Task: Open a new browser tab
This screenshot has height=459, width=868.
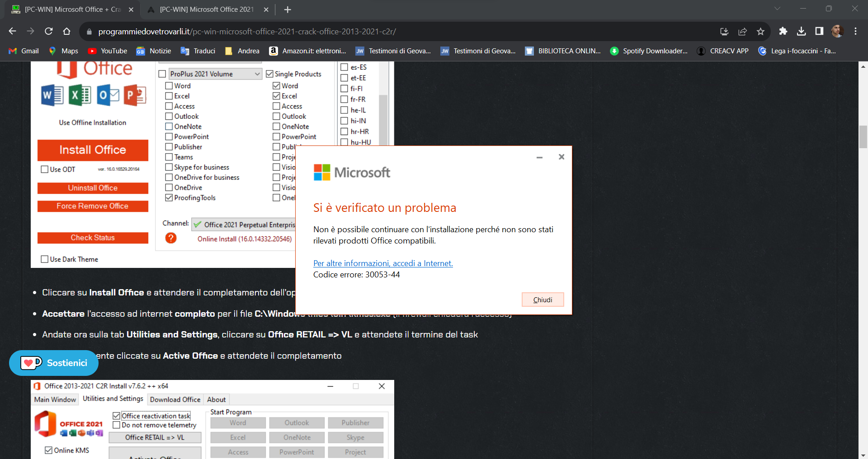Action: pos(288,9)
